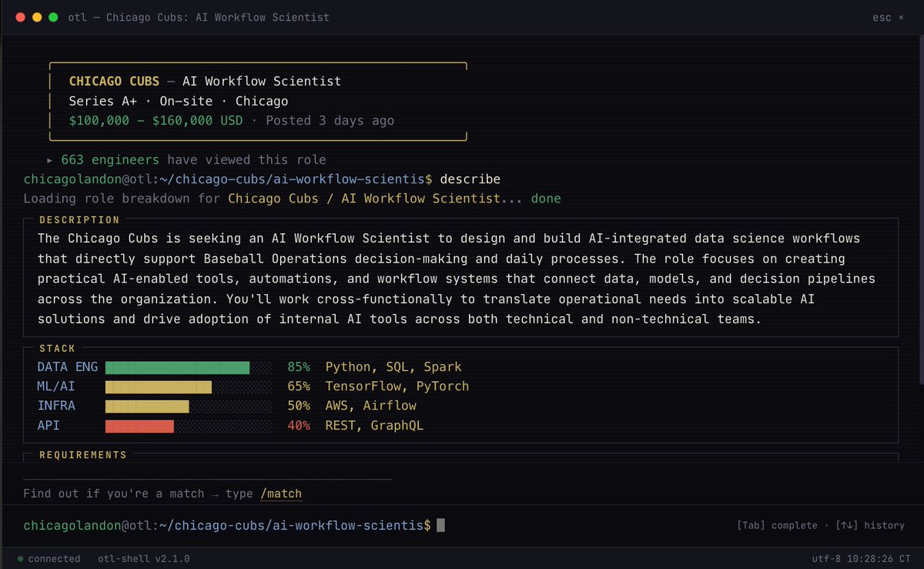
Task: Click the 'API' row label
Action: pyautogui.click(x=49, y=426)
